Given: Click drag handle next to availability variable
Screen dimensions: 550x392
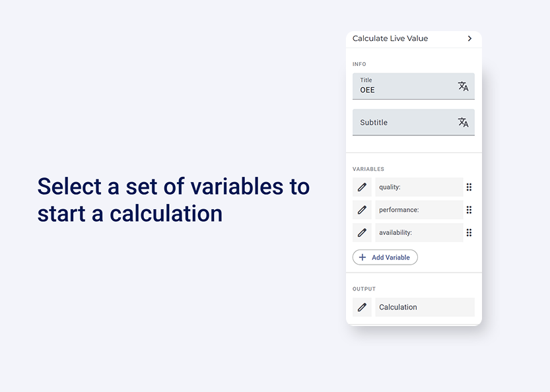Looking at the screenshot, I should point(469,232).
